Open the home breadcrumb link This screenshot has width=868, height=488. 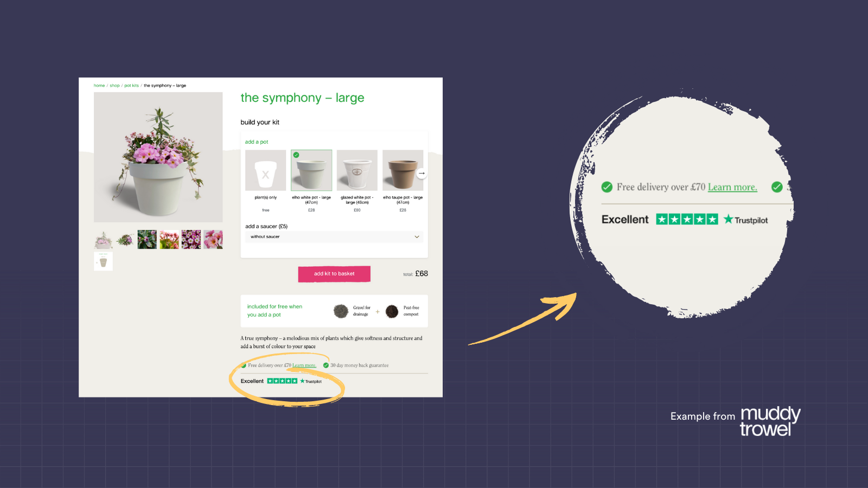pyautogui.click(x=99, y=86)
